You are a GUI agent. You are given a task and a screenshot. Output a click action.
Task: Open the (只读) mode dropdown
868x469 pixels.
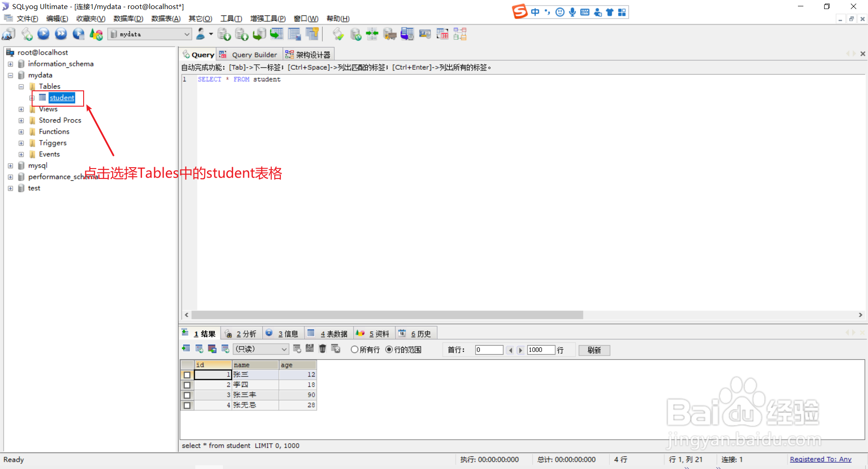tap(284, 349)
